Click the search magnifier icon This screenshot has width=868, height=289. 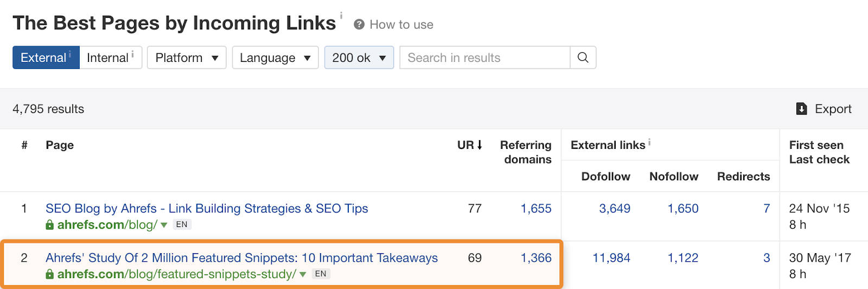pos(583,58)
